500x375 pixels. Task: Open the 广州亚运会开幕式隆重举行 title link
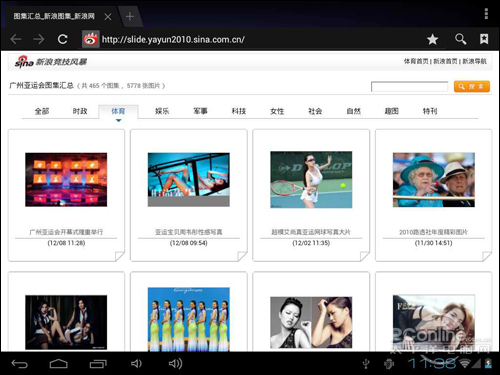coord(66,232)
